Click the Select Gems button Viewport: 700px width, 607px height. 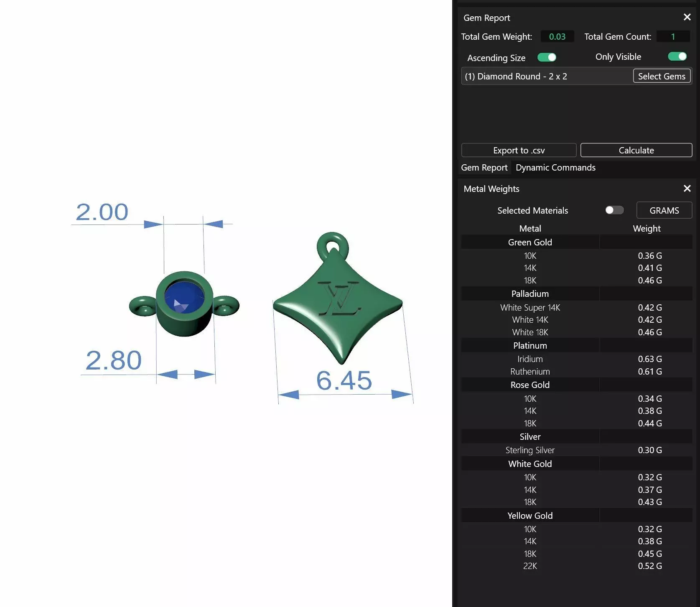(662, 76)
